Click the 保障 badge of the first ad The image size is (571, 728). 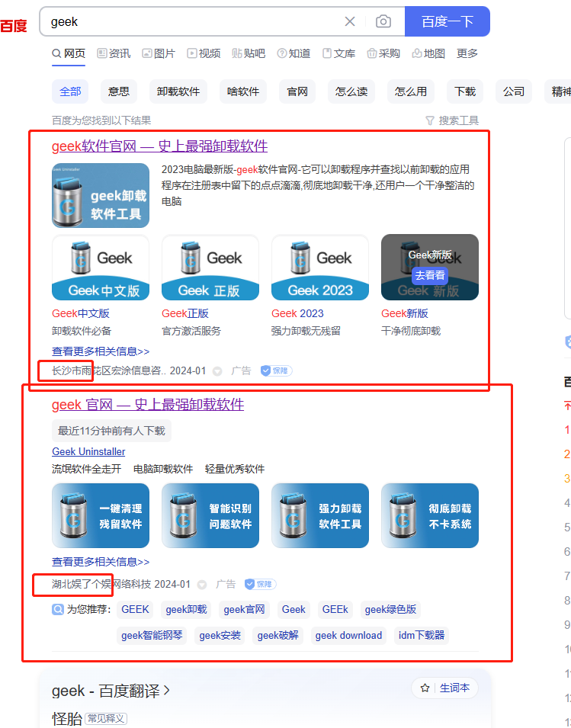[276, 371]
